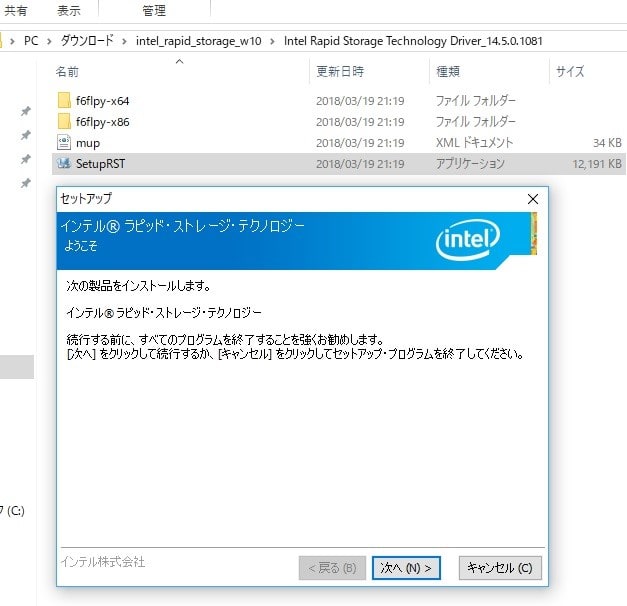
Task: Click size value 12,191 KB
Action: tap(597, 164)
